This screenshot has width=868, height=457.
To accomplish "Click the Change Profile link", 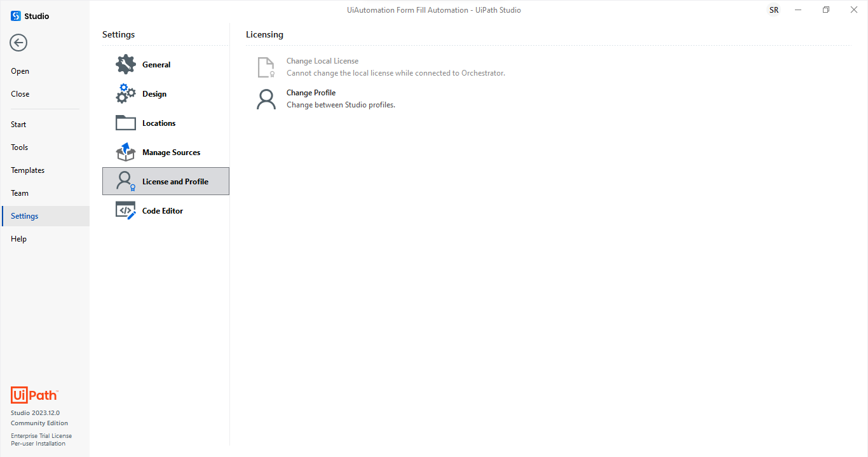I will [311, 93].
